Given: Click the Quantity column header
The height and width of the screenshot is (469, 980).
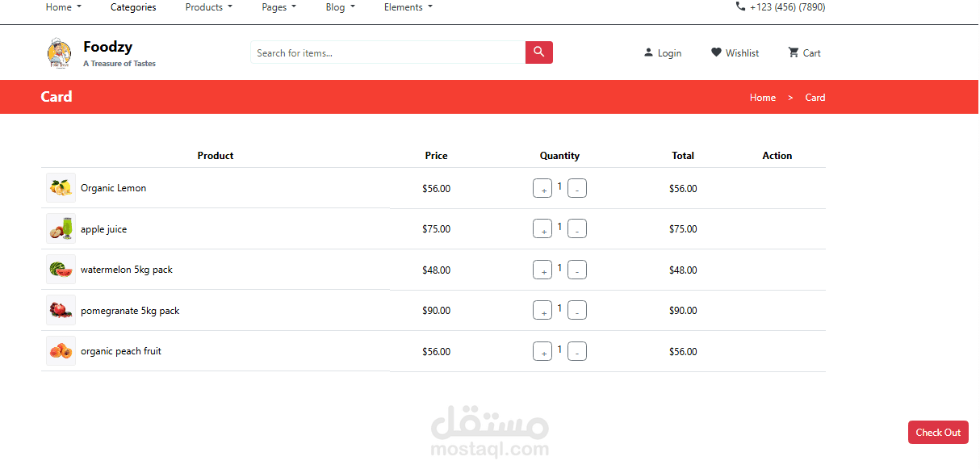Looking at the screenshot, I should coord(559,156).
